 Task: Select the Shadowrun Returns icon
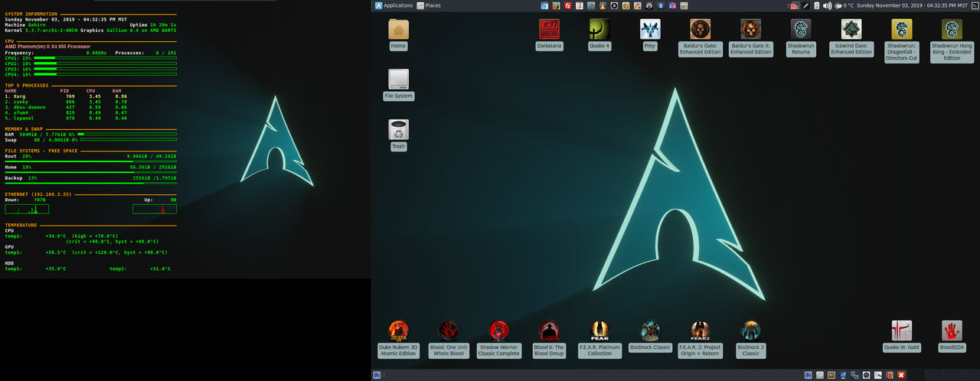801,29
